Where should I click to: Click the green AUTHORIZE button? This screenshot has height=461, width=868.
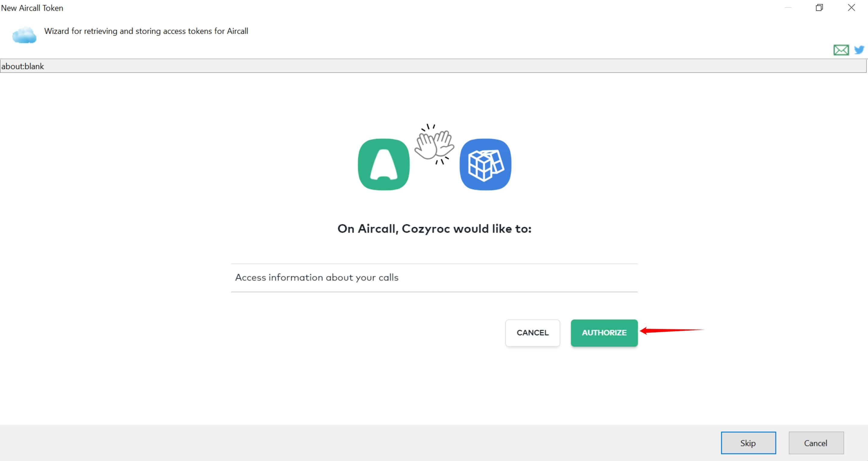(604, 333)
